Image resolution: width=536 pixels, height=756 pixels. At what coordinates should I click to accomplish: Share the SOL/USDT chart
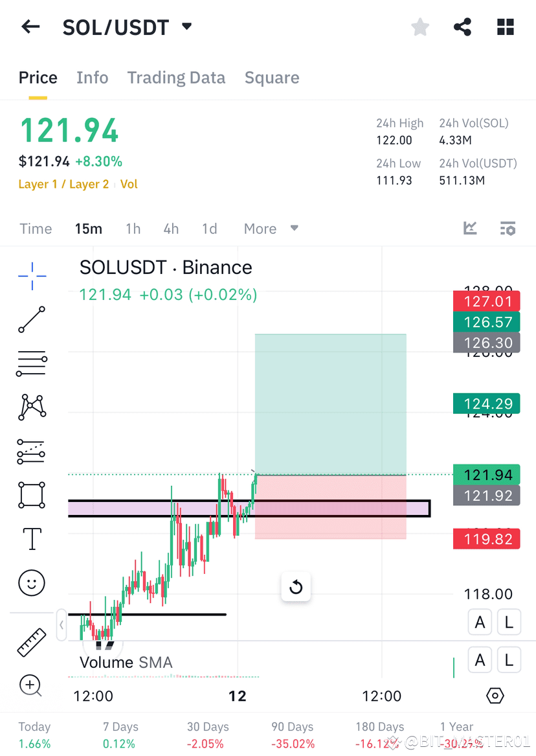[x=462, y=27]
